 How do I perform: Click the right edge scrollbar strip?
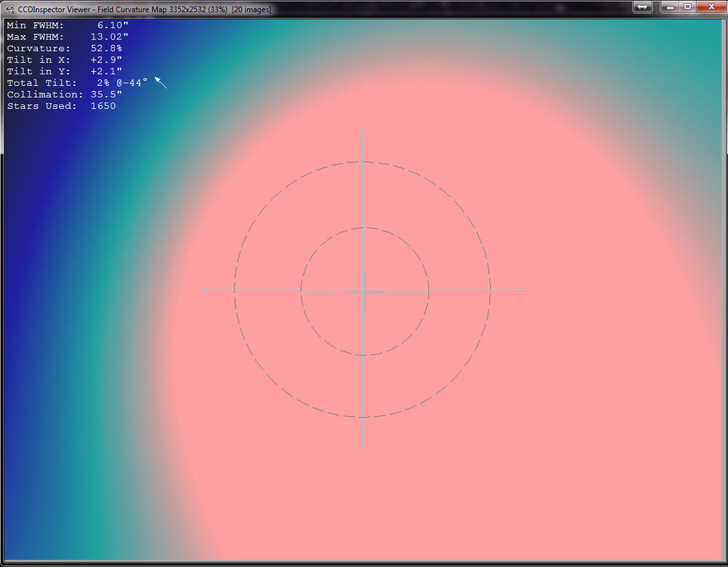[x=724, y=291]
